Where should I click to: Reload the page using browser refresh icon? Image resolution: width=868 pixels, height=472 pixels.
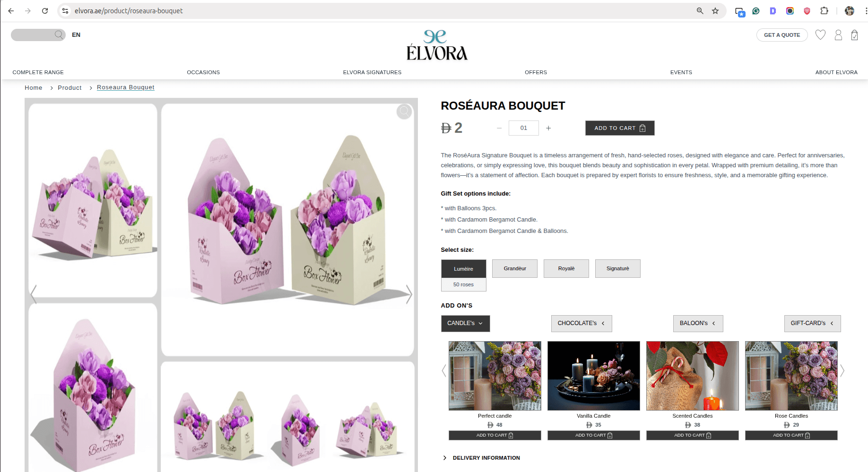pyautogui.click(x=45, y=11)
